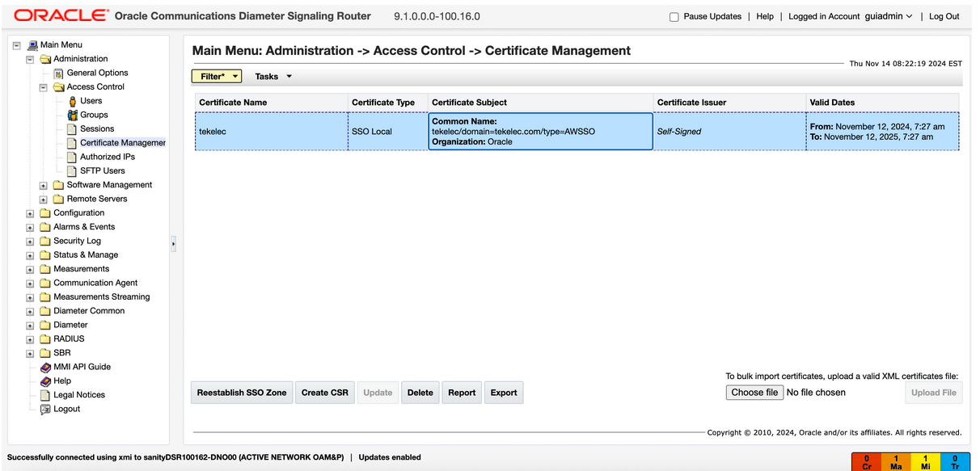This screenshot has height=471, width=980.
Task: Click the orange Ma major alarm indicator
Action: coord(896,462)
